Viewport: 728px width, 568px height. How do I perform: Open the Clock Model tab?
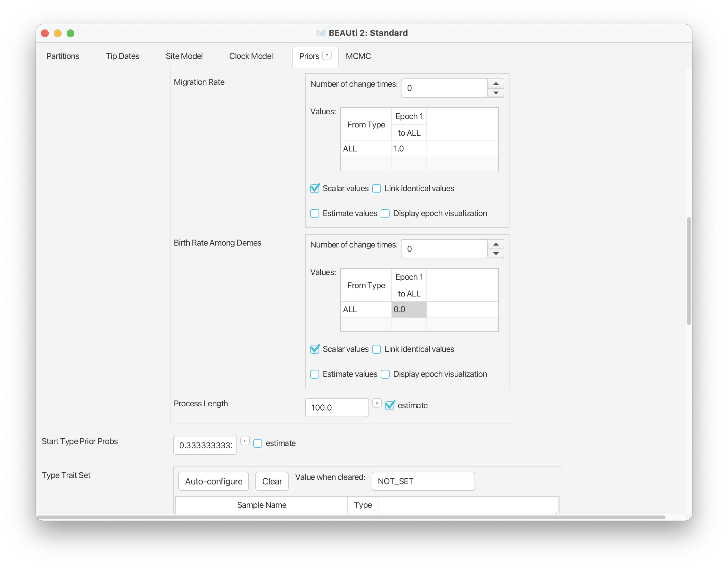point(251,56)
